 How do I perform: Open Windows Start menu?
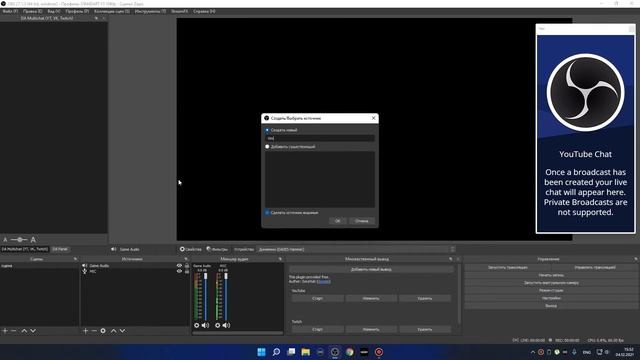(261, 352)
